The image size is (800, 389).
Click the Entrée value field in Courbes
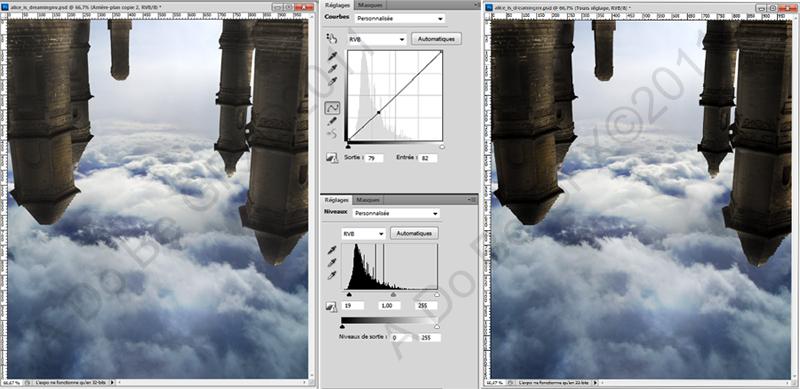(x=429, y=158)
